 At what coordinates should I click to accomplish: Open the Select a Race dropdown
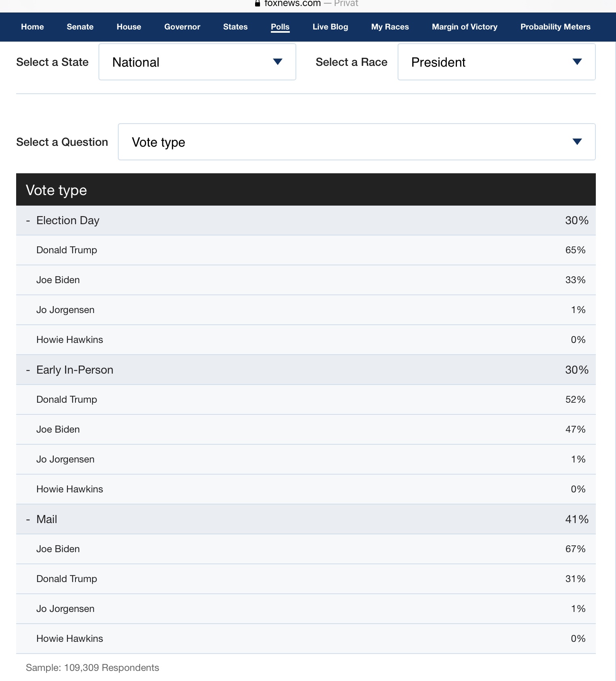[x=496, y=62]
